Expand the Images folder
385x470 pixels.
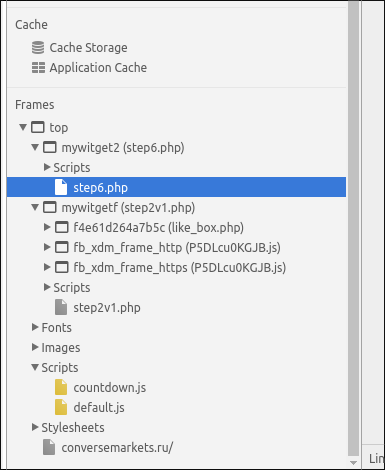pyautogui.click(x=35, y=347)
